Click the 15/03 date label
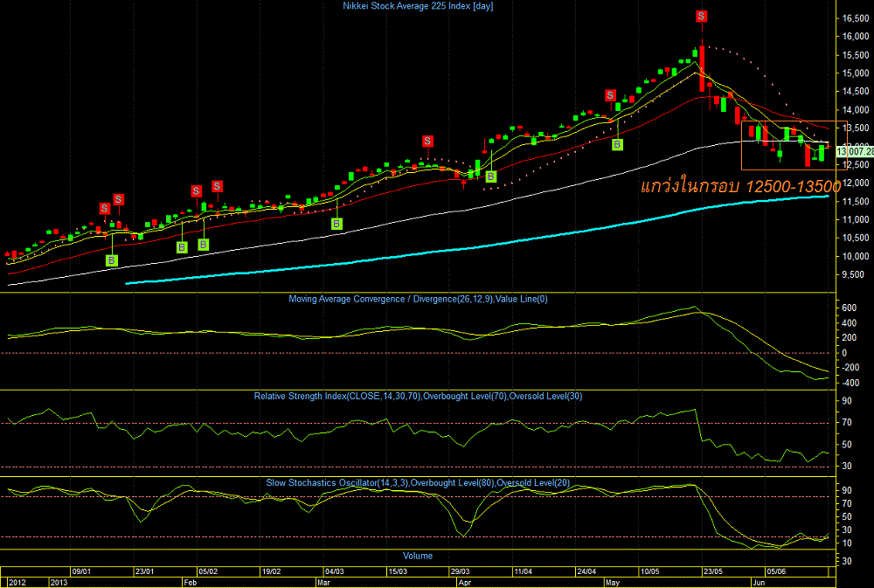The image size is (874, 588). pos(398,572)
